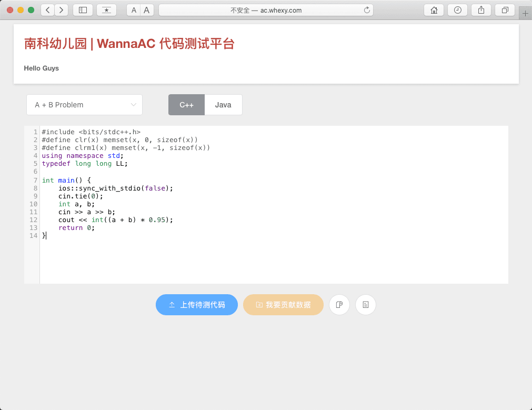Show browsing history clock icon
Screen dimensions: 532x410
[x=458, y=10]
